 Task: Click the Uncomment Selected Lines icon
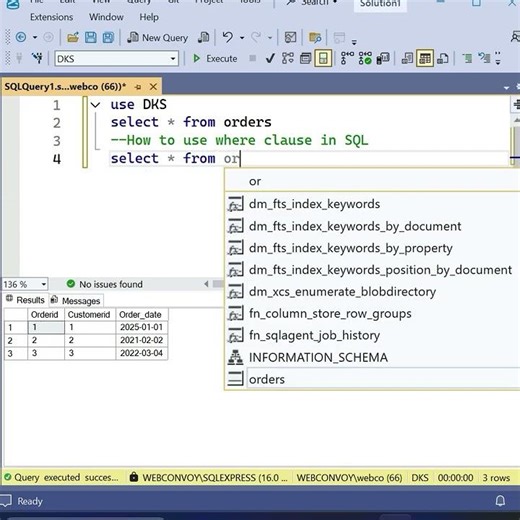(484, 58)
